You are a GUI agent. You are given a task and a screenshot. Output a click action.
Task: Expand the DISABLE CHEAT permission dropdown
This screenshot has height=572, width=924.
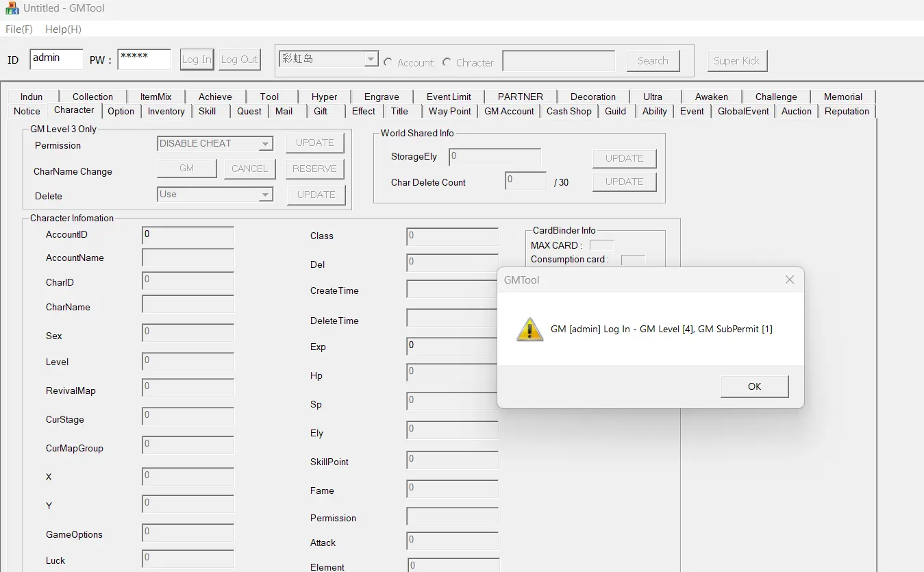point(266,144)
